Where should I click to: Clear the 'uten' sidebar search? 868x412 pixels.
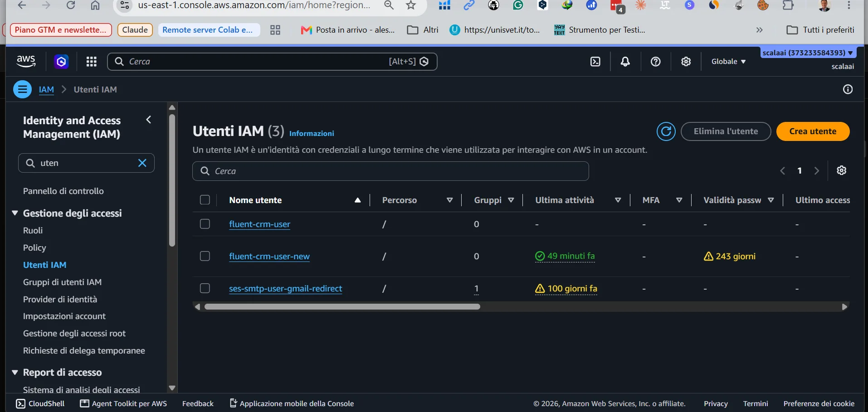click(x=142, y=163)
